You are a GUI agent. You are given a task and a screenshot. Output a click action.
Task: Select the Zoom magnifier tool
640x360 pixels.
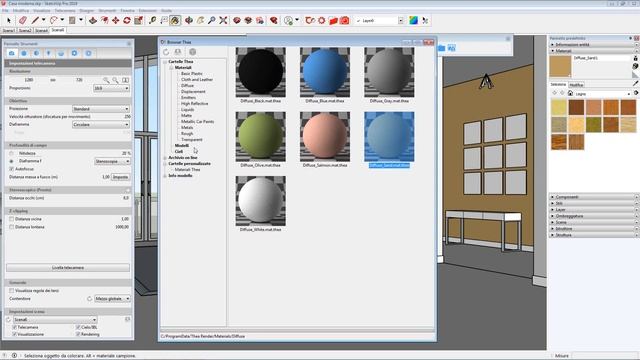click(x=211, y=20)
